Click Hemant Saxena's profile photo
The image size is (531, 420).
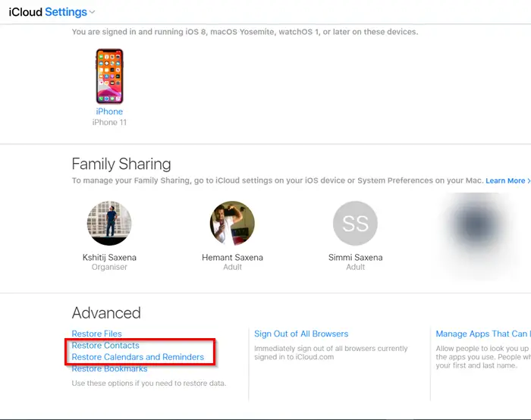click(x=232, y=224)
